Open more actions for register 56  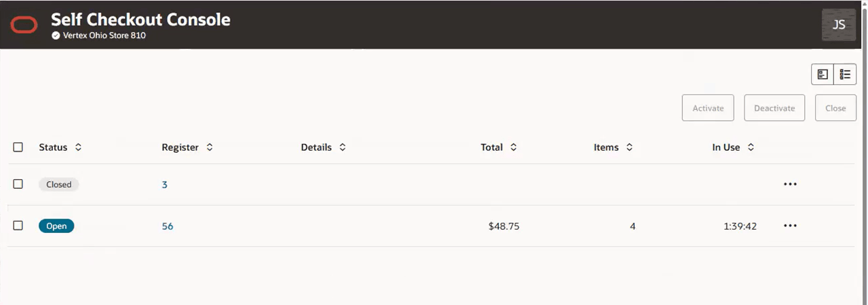coord(790,226)
